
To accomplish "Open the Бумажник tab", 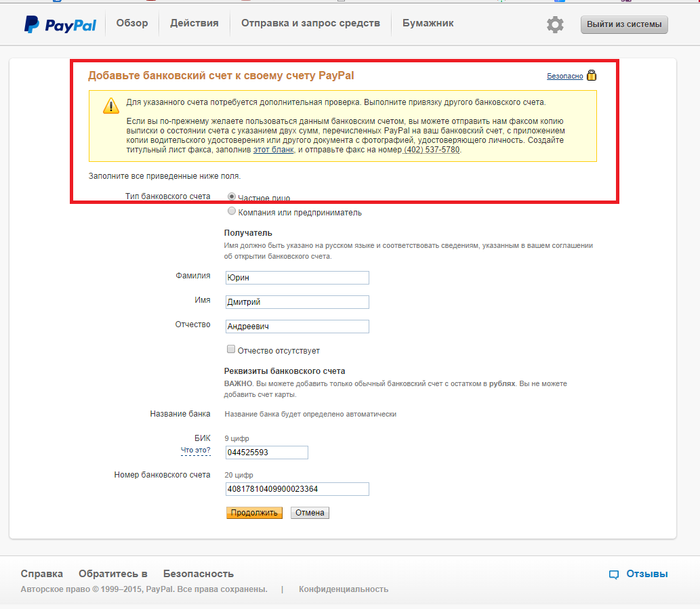I will (x=428, y=23).
